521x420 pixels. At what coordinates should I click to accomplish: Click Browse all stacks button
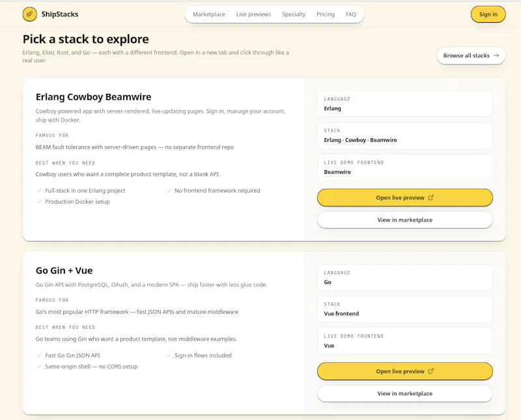471,55
